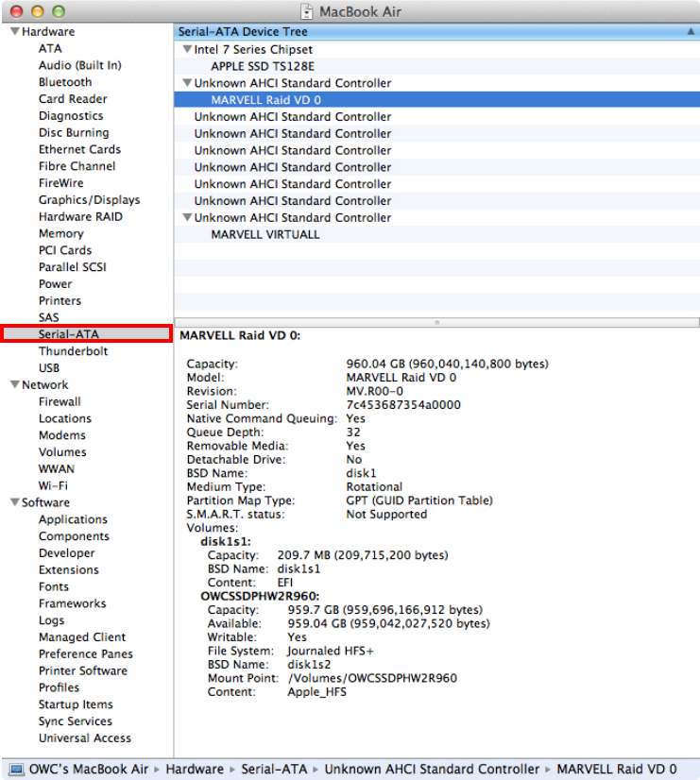Select FireWire in the sidebar

(x=60, y=183)
